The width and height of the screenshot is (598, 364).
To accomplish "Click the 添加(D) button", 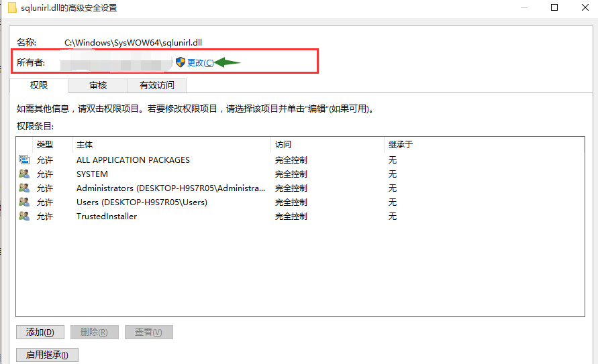I will pos(40,332).
